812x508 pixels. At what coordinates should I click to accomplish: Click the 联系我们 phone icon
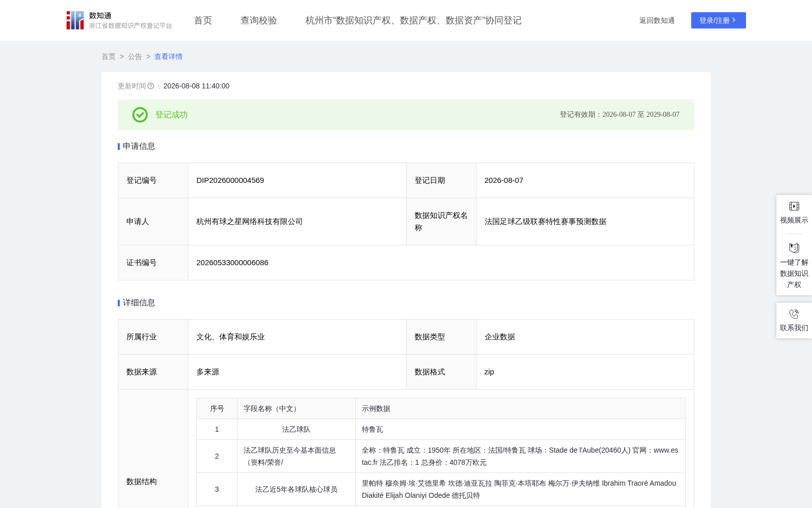coord(794,314)
